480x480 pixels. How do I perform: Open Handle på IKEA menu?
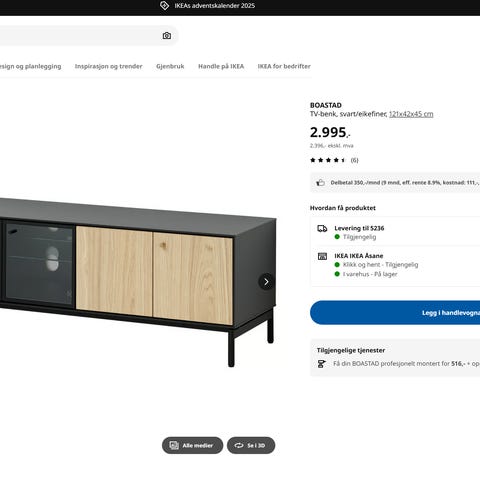coord(221,66)
